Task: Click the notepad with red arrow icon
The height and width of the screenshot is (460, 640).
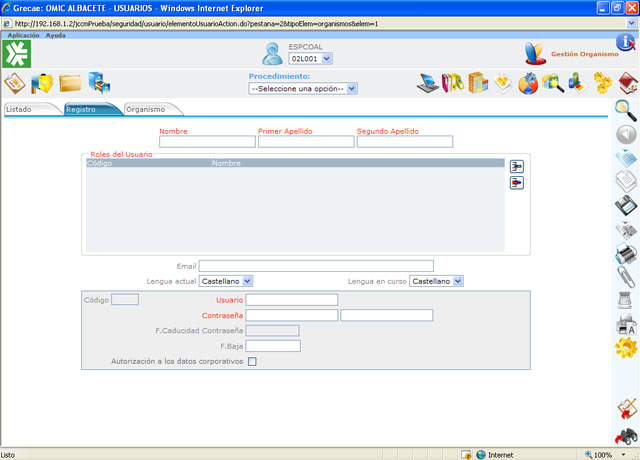Action: click(627, 409)
